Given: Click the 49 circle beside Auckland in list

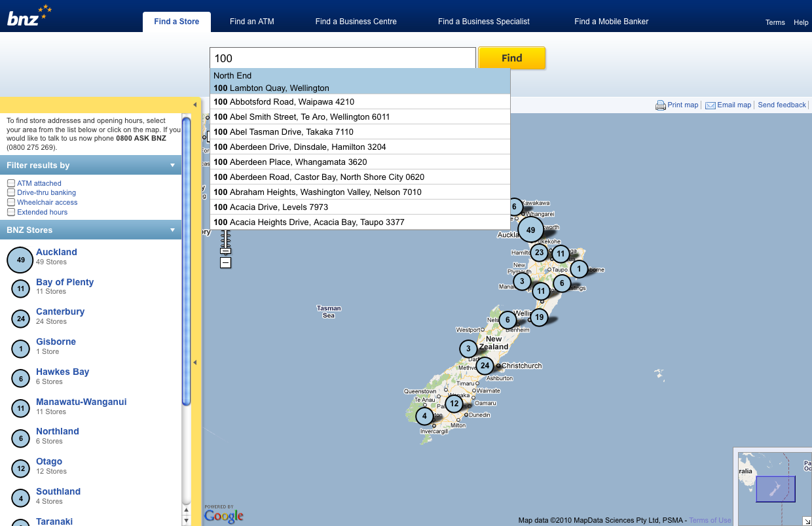Looking at the screenshot, I should (21, 260).
